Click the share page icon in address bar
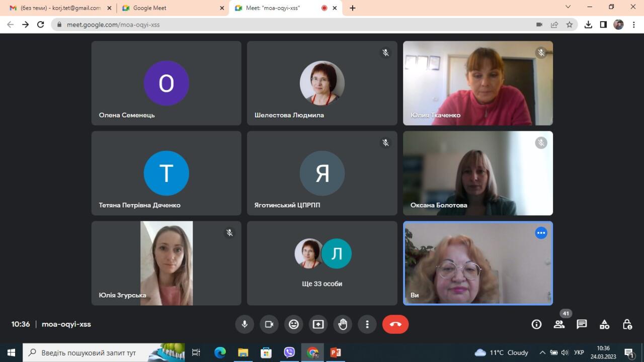The image size is (644, 362). [554, 24]
